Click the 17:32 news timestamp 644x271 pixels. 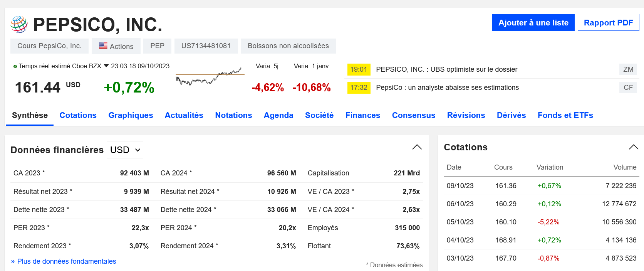coord(359,88)
